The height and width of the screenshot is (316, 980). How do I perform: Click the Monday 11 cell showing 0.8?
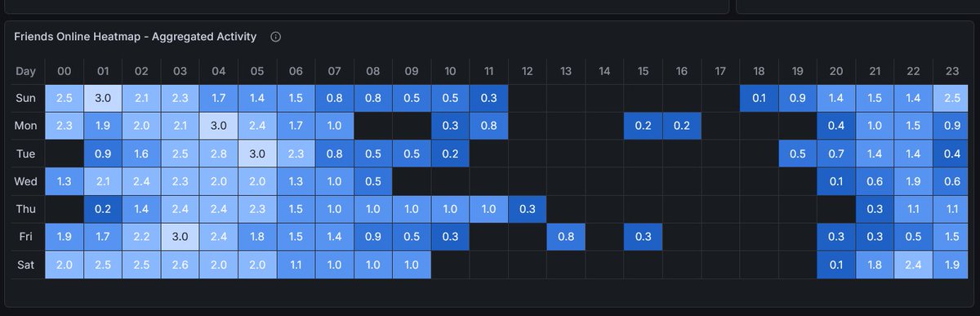pyautogui.click(x=488, y=126)
